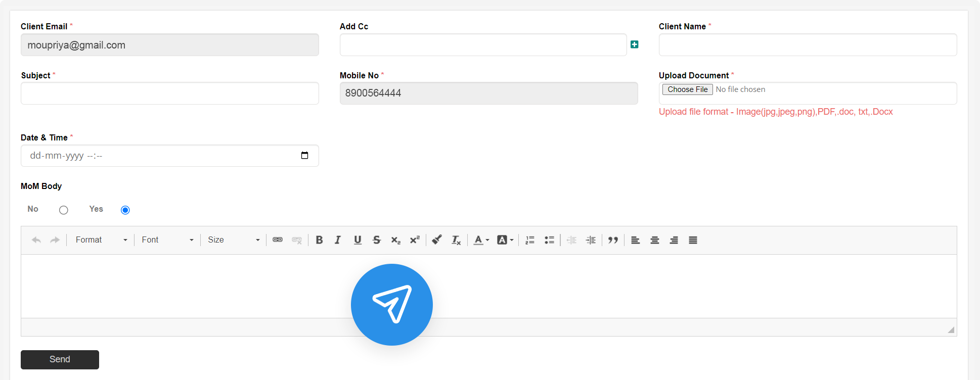Image resolution: width=980 pixels, height=380 pixels.
Task: Open the Date & Time calendar picker
Action: pyautogui.click(x=304, y=156)
